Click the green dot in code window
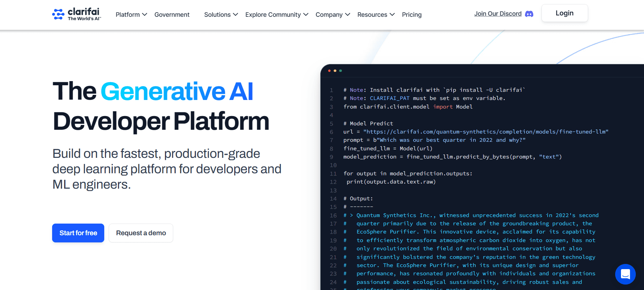644x290 pixels. [341, 71]
